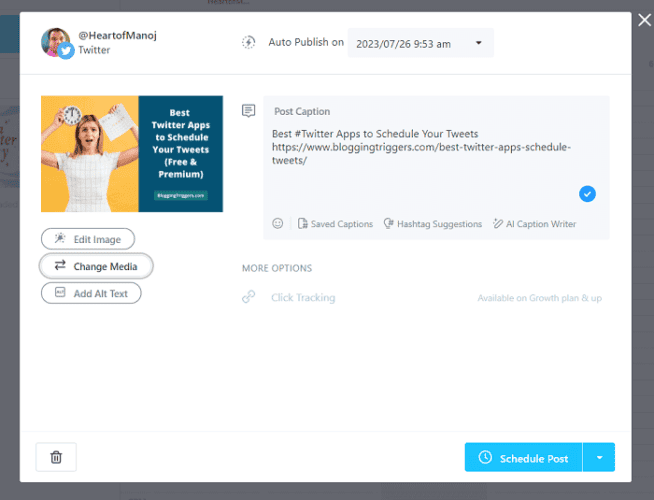Click the Schedule Post button
The image size is (654, 500).
tap(523, 457)
